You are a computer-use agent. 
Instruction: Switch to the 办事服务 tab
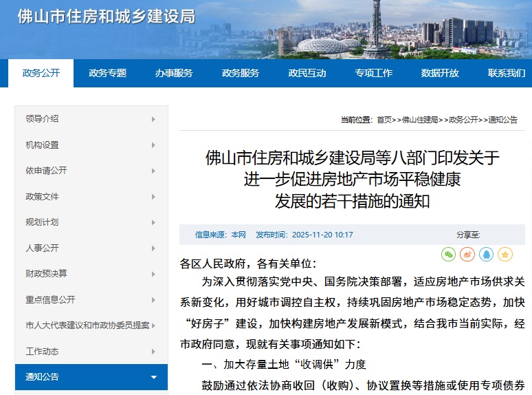click(174, 73)
